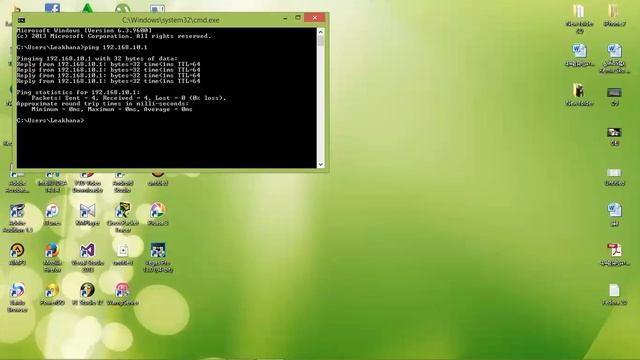Launch the Visual Studio 2013 shortcut

[87, 257]
